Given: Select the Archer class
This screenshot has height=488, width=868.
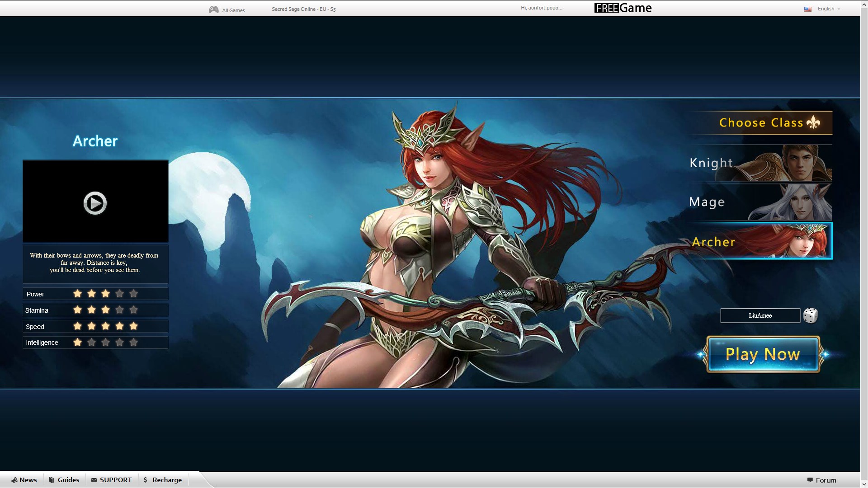Looking at the screenshot, I should pos(760,241).
